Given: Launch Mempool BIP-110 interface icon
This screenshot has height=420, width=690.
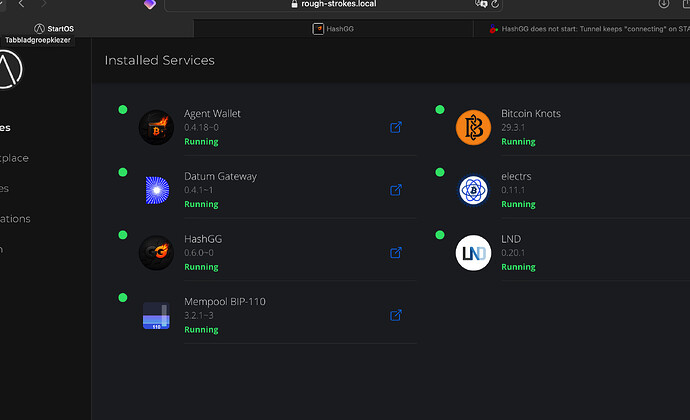Looking at the screenshot, I should pyautogui.click(x=396, y=315).
